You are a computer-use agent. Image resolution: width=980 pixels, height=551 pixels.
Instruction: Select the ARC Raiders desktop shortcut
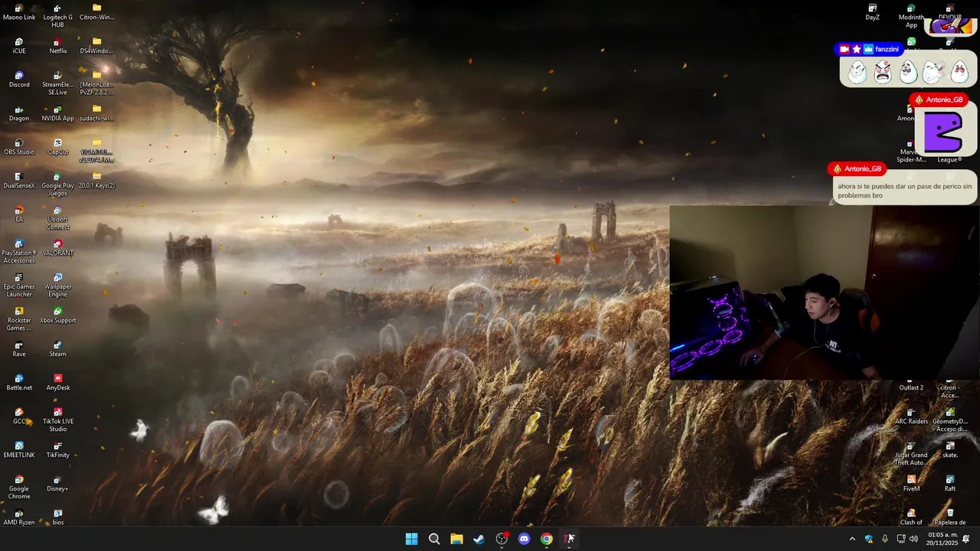click(911, 416)
